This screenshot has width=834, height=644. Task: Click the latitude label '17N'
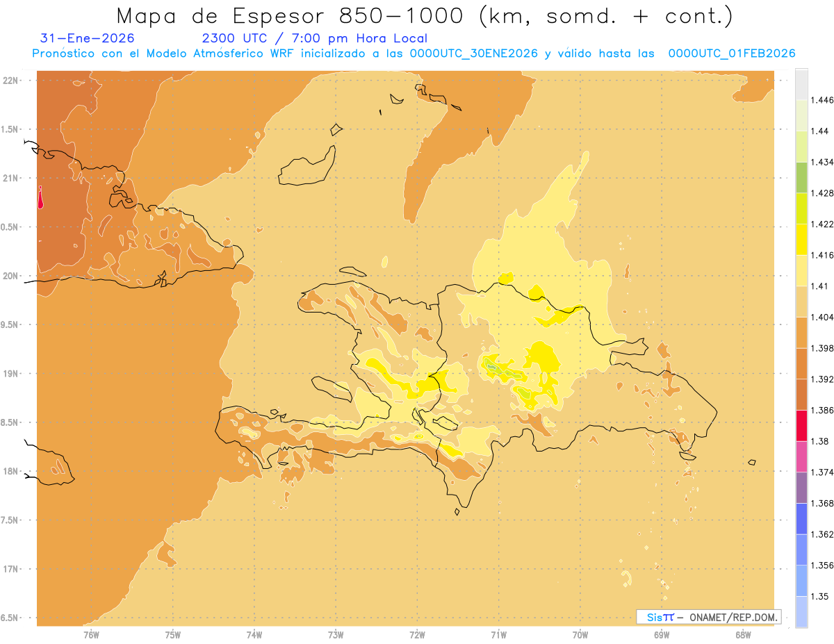click(12, 570)
